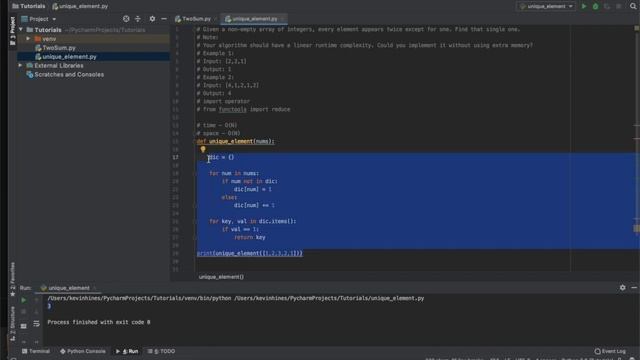This screenshot has width=640, height=360.
Task: Start debugging with the bug icon
Action: [595, 6]
